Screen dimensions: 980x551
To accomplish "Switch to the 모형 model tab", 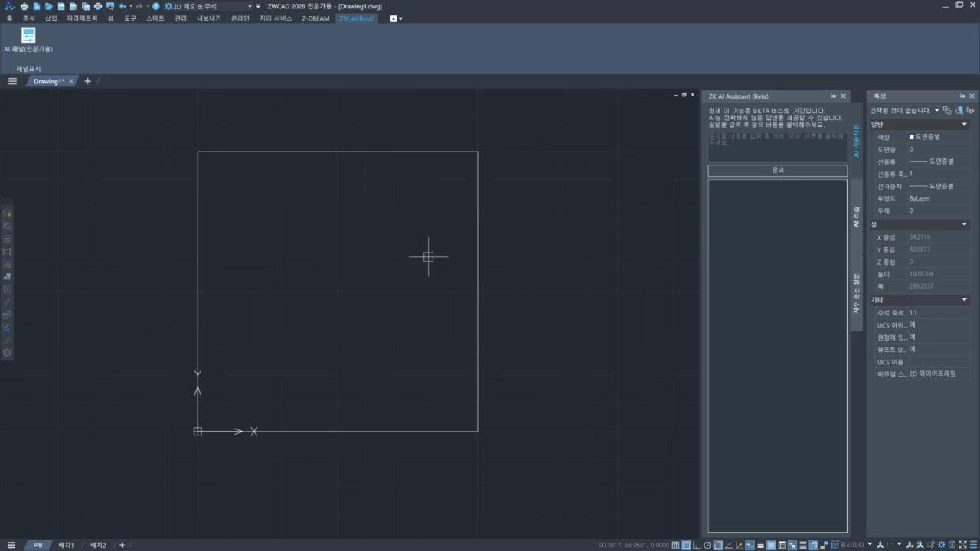I will [38, 545].
